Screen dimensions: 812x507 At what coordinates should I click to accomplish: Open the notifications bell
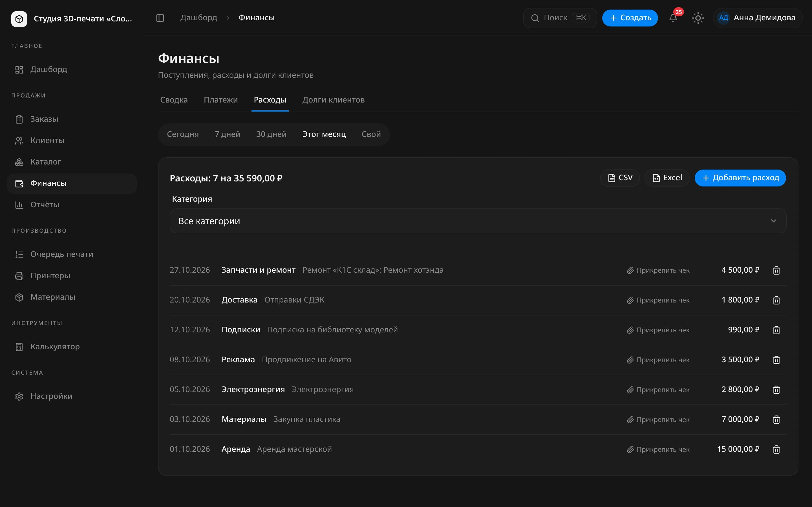[x=673, y=18]
